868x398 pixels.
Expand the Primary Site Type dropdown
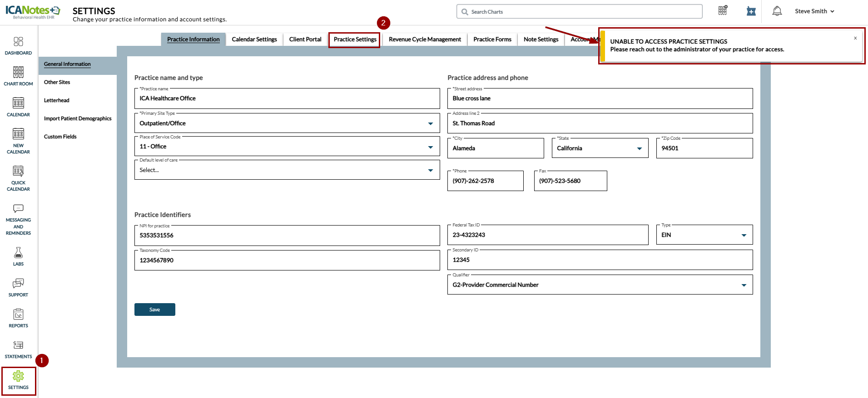(430, 123)
